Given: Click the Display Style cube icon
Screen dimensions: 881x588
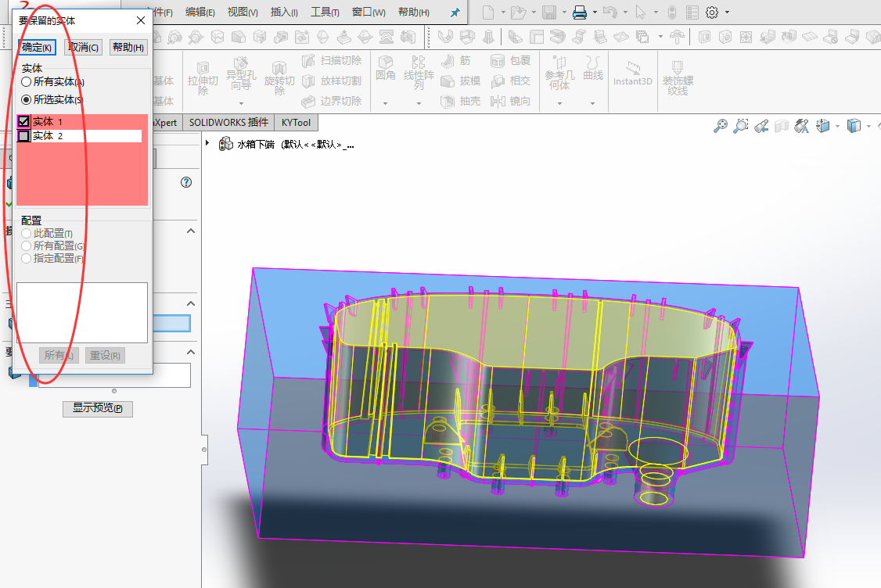Looking at the screenshot, I should 854,126.
